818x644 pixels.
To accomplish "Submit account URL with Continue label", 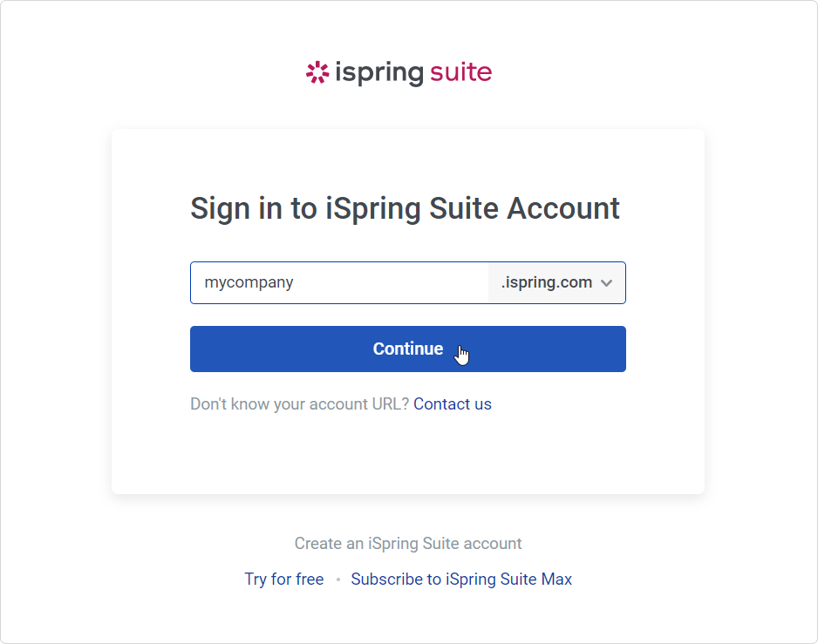I will tap(408, 349).
